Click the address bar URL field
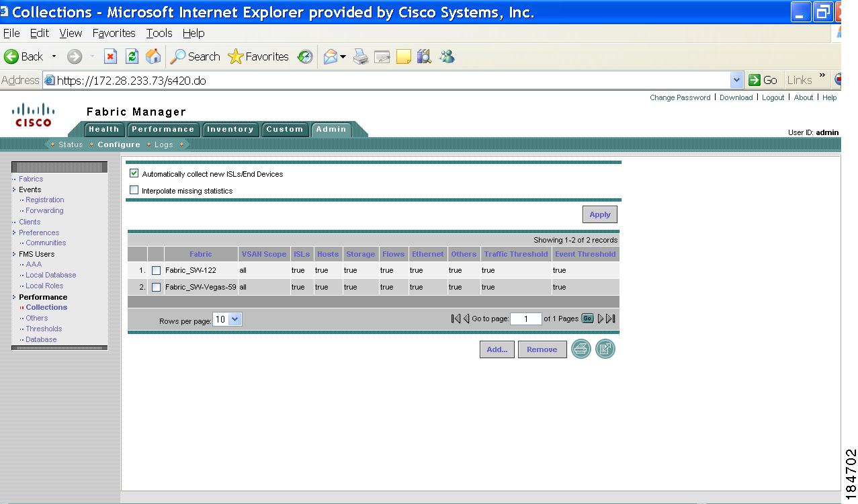The image size is (858, 504). pyautogui.click(x=386, y=80)
